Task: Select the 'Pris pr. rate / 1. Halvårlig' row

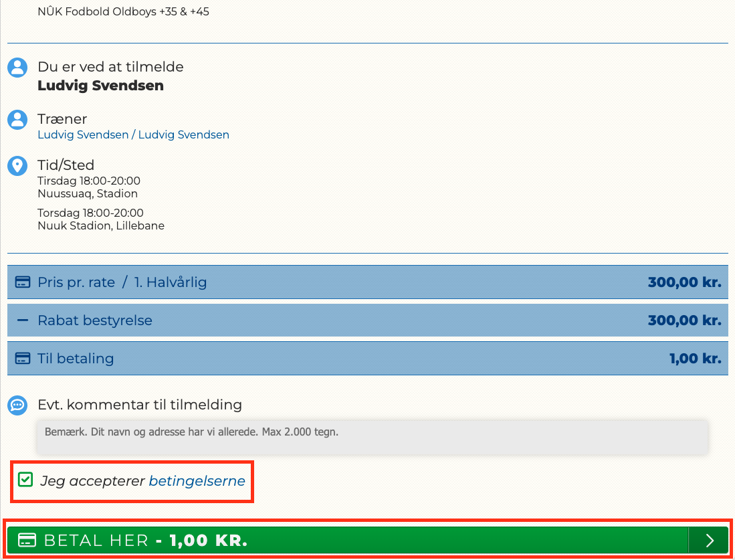Action: [x=367, y=282]
